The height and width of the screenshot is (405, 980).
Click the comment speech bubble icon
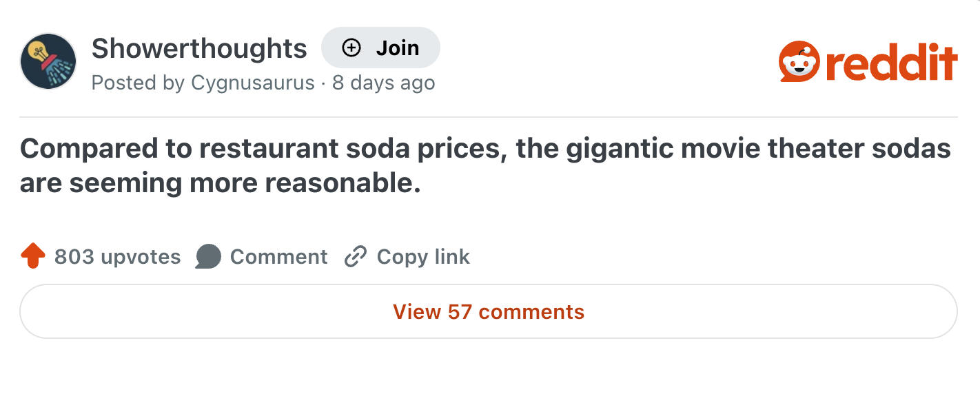tap(207, 256)
